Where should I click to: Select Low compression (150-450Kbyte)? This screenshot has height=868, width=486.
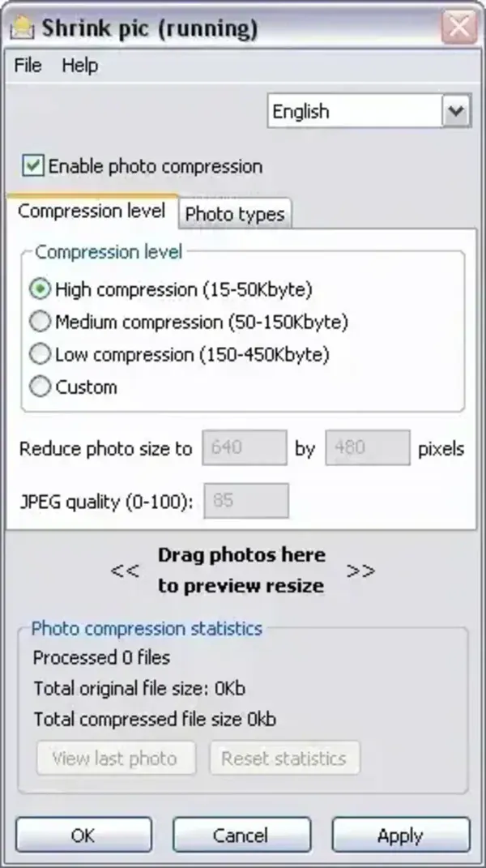coord(40,353)
